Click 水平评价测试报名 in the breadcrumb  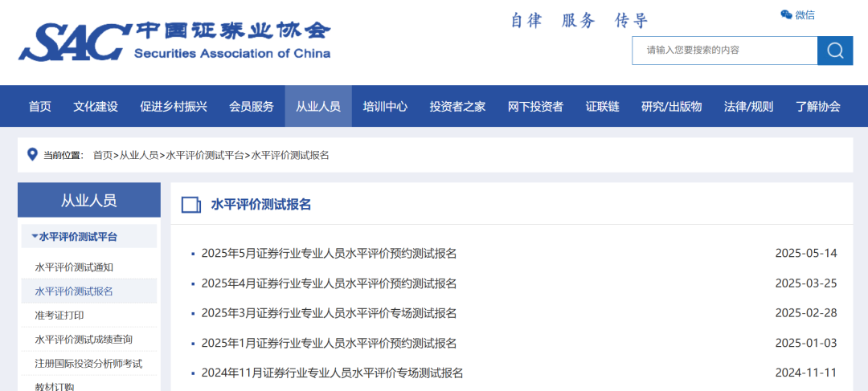[290, 156]
